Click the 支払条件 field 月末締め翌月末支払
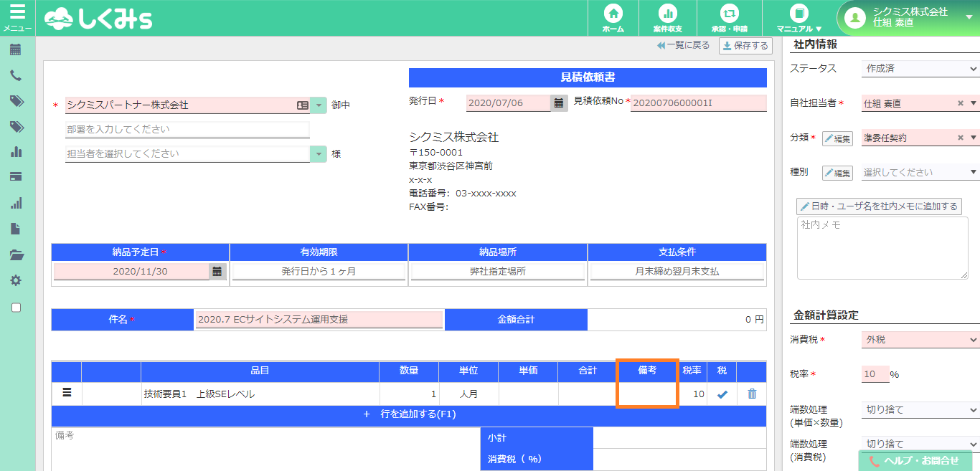This screenshot has height=471, width=980. (x=677, y=272)
